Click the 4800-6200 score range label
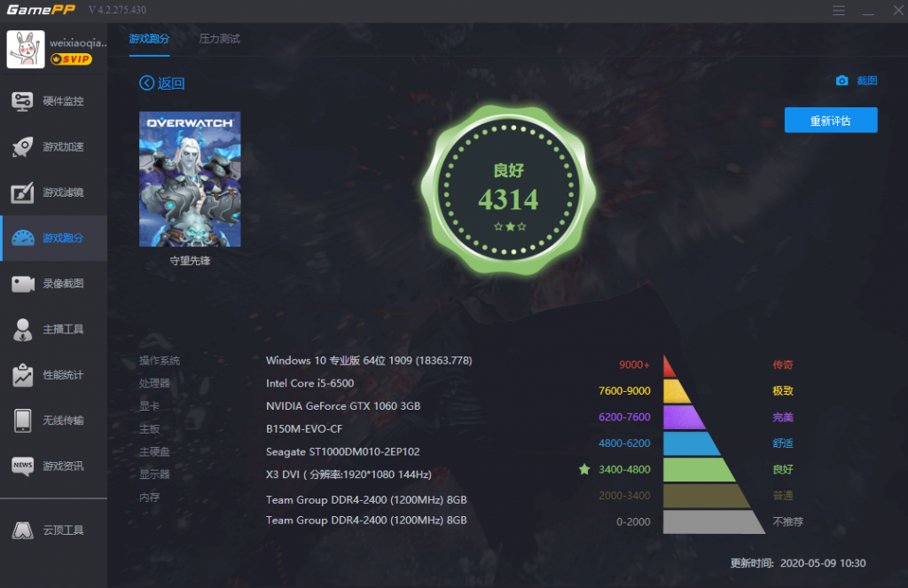The width and height of the screenshot is (908, 588). pos(624,443)
